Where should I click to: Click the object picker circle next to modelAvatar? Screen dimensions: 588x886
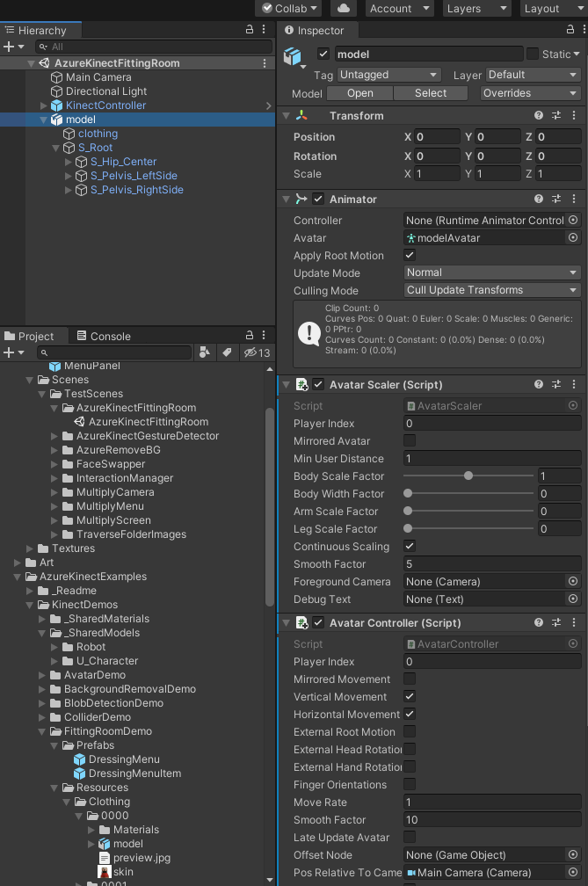point(571,237)
